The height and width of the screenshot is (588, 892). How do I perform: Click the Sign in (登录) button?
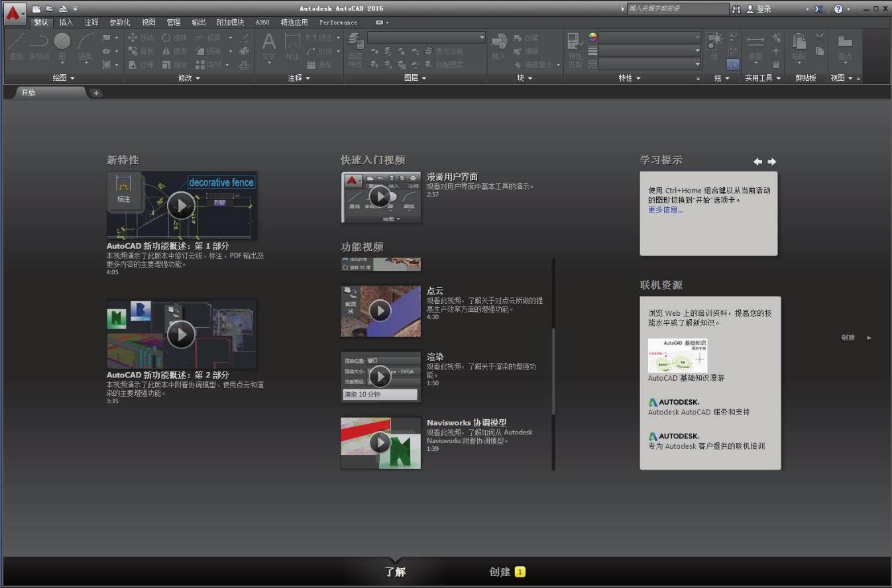(759, 9)
